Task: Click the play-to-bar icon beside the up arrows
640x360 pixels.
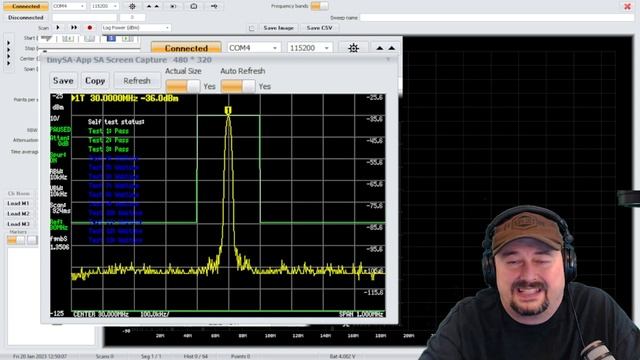Action: tap(173, 7)
